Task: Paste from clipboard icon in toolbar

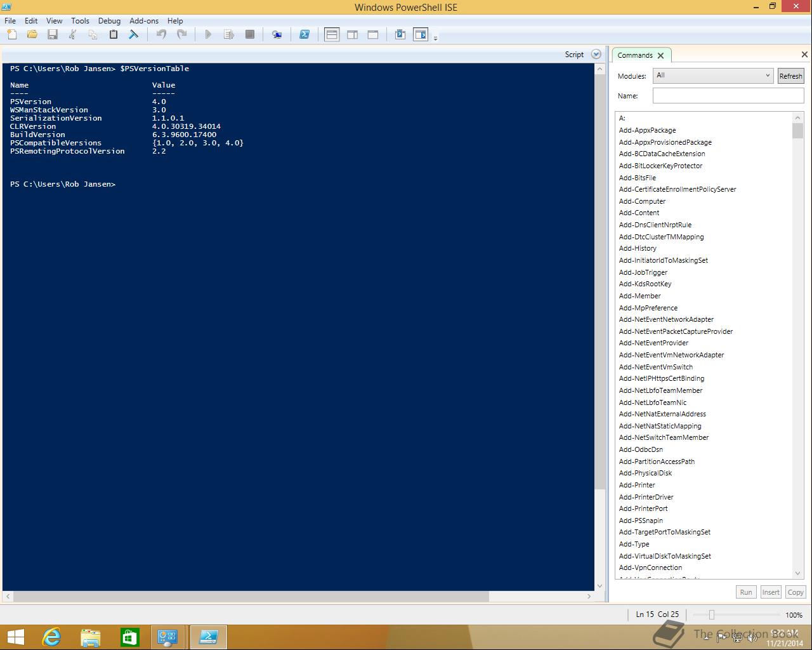Action: coord(113,35)
